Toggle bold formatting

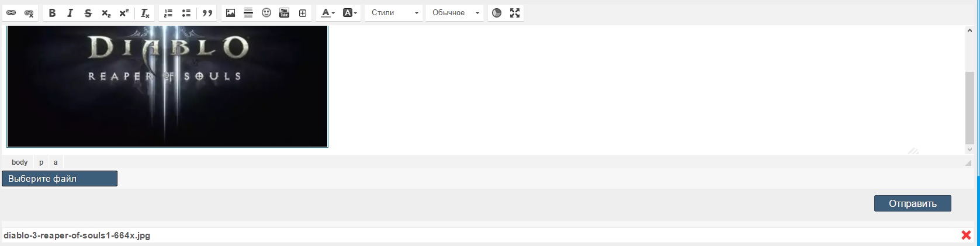(52, 13)
